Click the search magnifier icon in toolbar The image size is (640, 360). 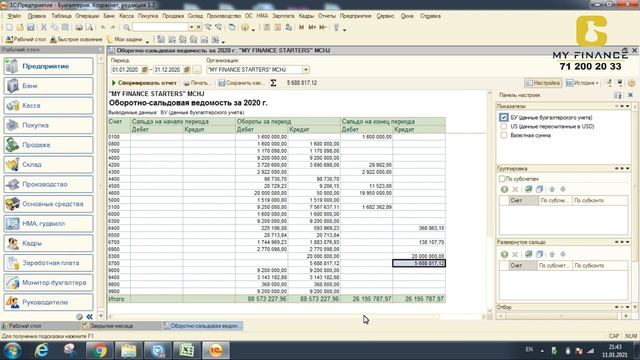tap(127, 27)
